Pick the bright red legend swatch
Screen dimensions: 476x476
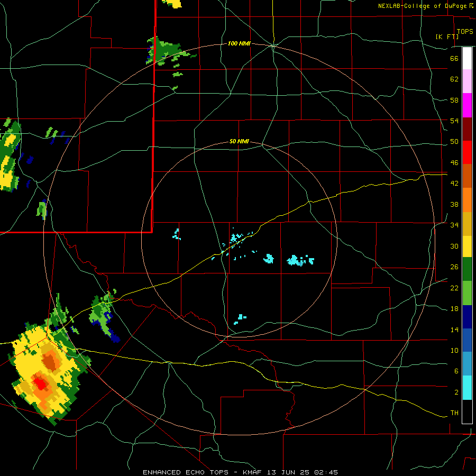coord(467,152)
